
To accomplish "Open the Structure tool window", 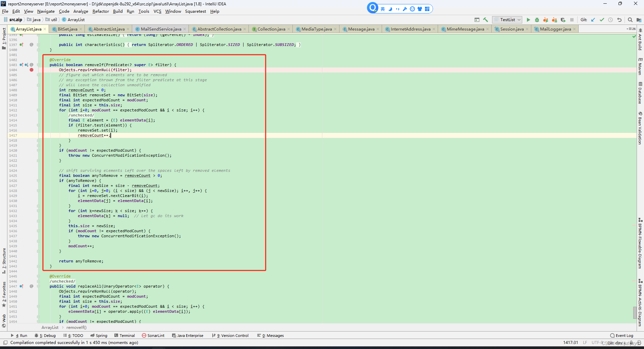I will [x=4, y=260].
